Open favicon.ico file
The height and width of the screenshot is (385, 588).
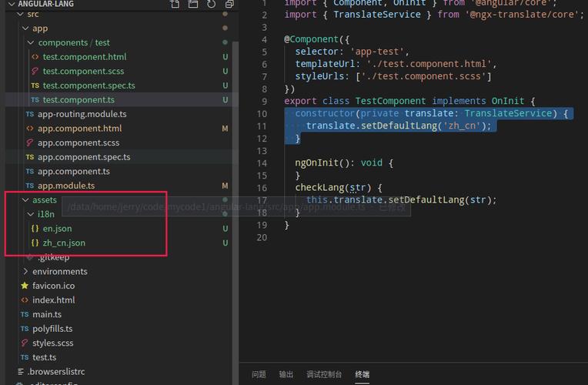53,286
